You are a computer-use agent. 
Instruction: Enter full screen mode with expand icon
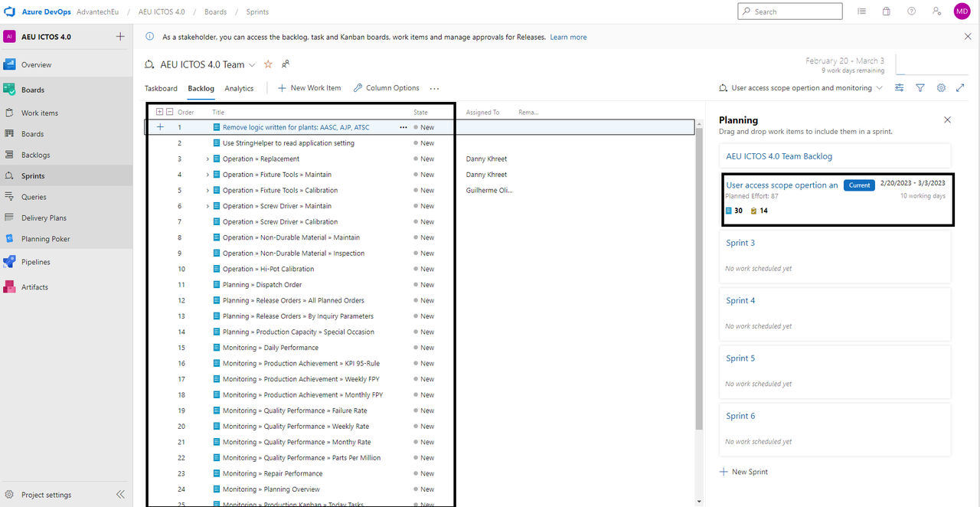click(x=960, y=88)
